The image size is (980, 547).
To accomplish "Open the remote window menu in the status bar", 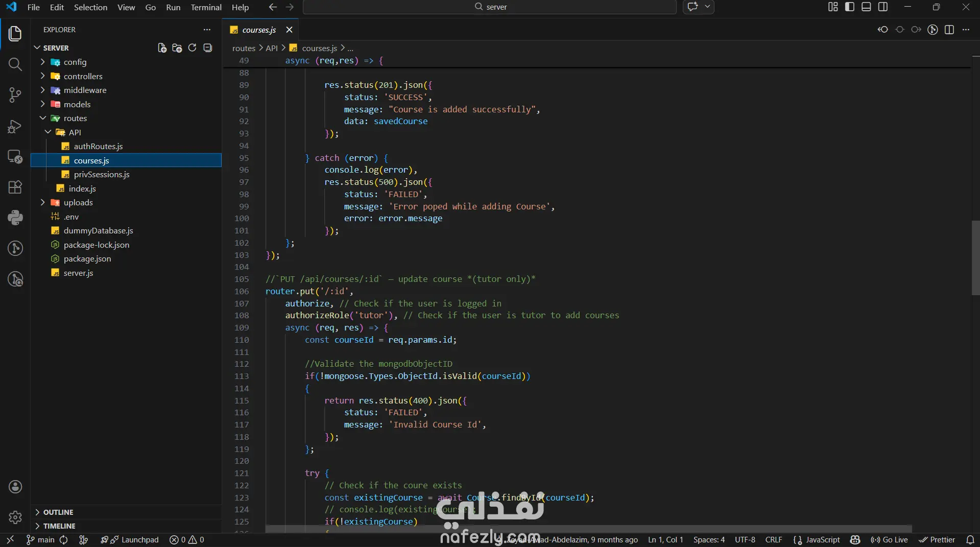I will (x=10, y=540).
